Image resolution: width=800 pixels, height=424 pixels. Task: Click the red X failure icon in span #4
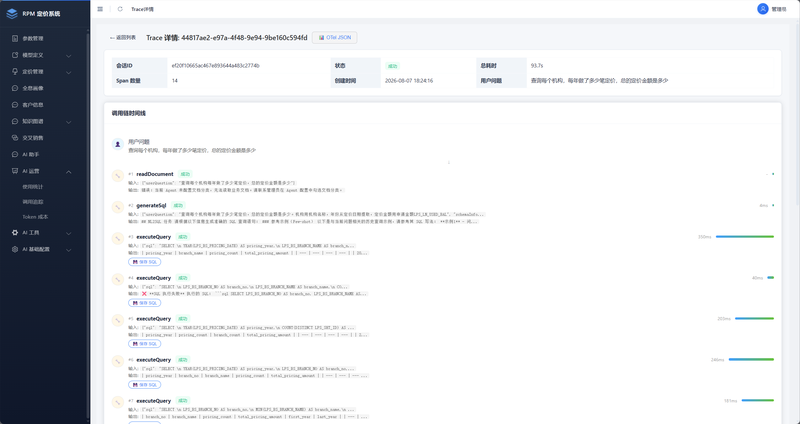pyautogui.click(x=144, y=294)
